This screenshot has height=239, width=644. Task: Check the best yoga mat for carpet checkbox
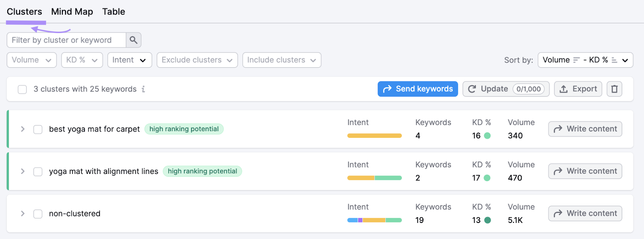[x=38, y=129]
